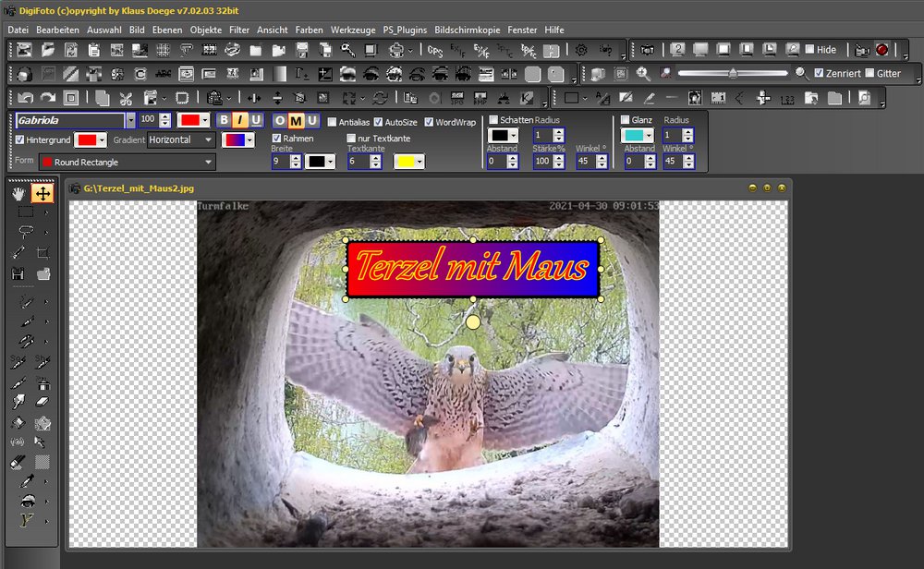Open the Round Rectangle form dropdown
This screenshot has height=569, width=924.
click(x=210, y=163)
